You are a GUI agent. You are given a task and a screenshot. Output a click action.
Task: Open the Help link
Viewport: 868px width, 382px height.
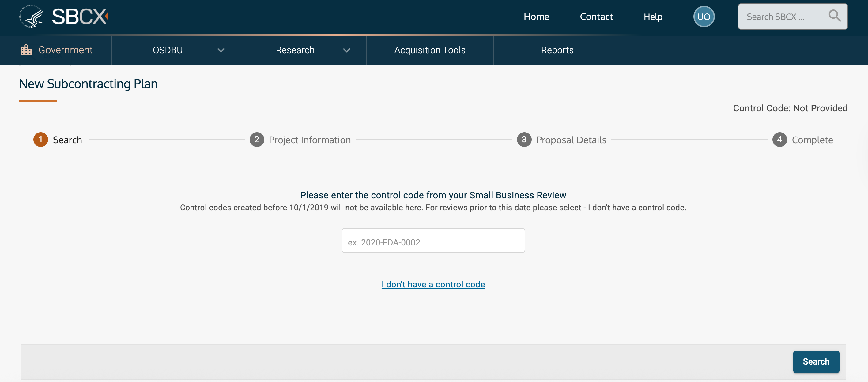[653, 17]
